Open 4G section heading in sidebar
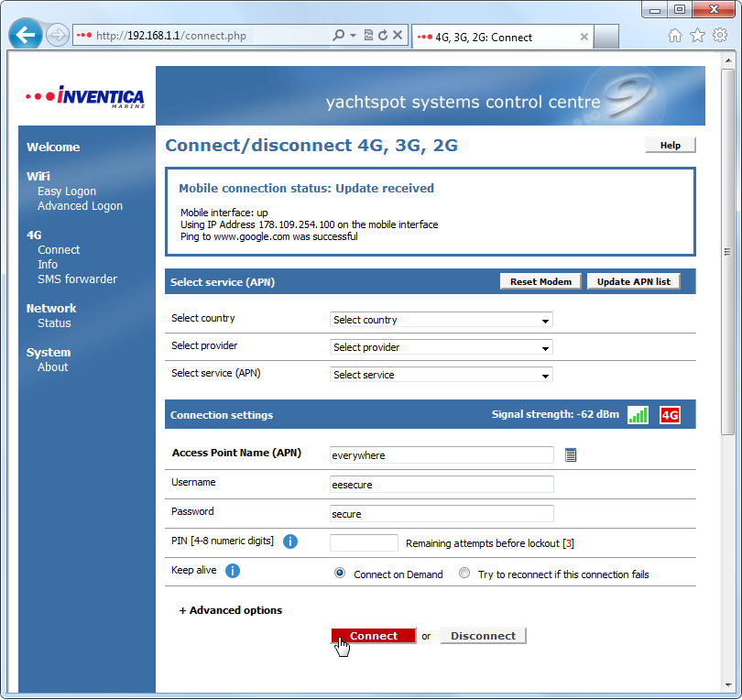 click(x=34, y=235)
